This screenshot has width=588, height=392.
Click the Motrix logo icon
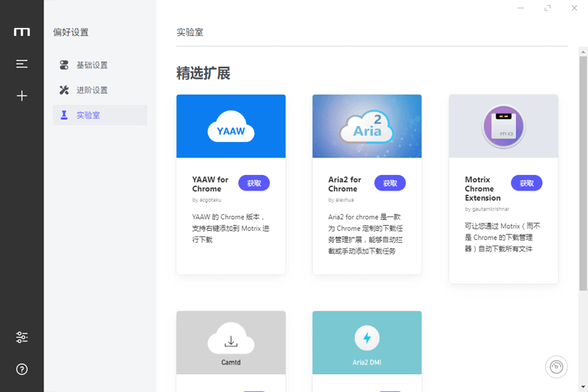[x=22, y=32]
